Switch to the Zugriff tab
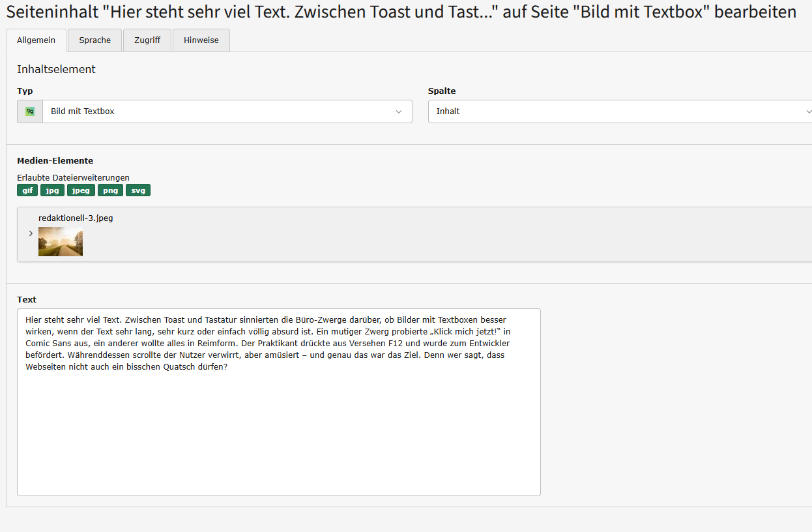 (x=147, y=40)
